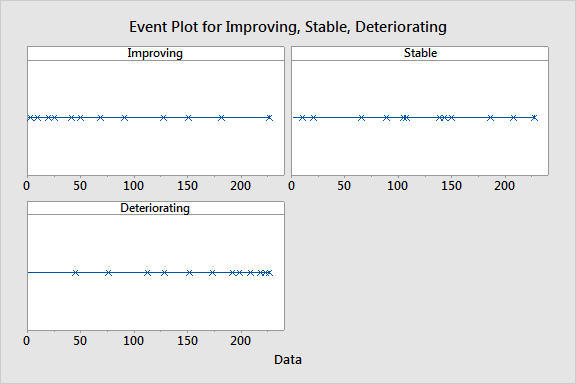The height and width of the screenshot is (384, 576).
Task: Select Improving panel event marker near 68
Action: pos(100,118)
